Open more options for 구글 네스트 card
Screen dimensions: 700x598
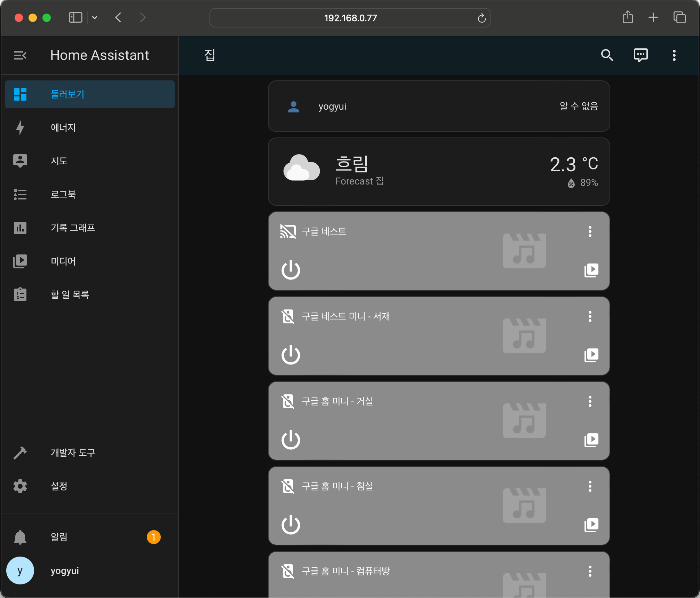click(x=590, y=231)
